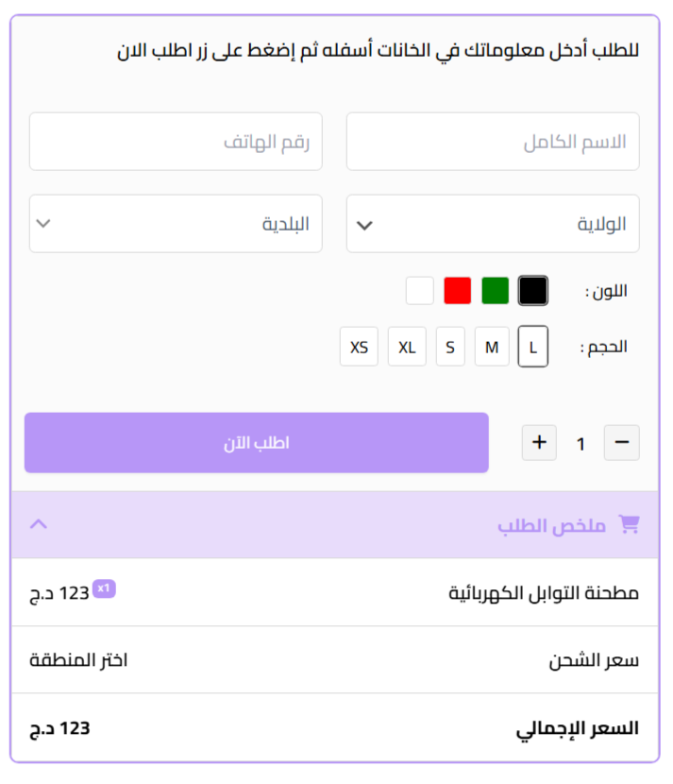
Task: Pick the white color swatch
Action: 420,291
